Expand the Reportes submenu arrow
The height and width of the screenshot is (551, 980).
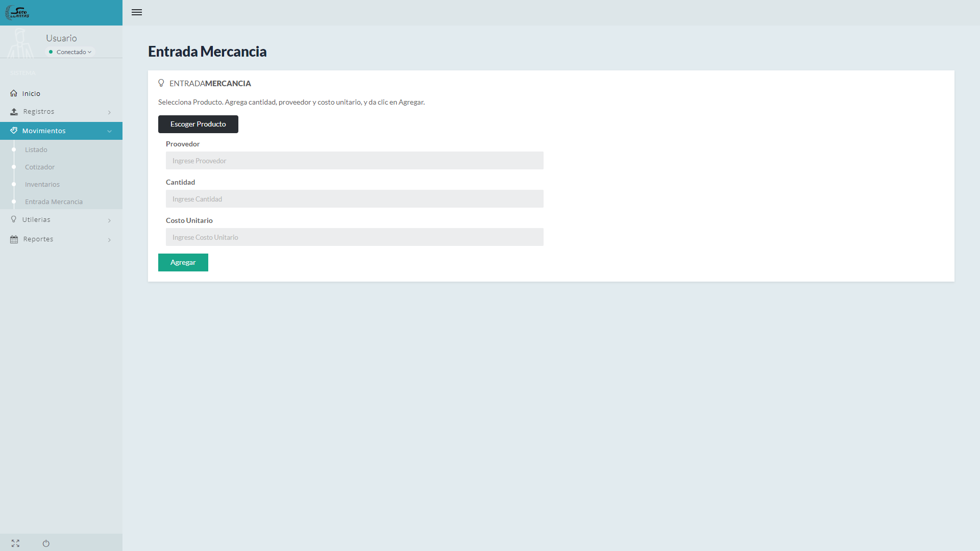coord(109,240)
